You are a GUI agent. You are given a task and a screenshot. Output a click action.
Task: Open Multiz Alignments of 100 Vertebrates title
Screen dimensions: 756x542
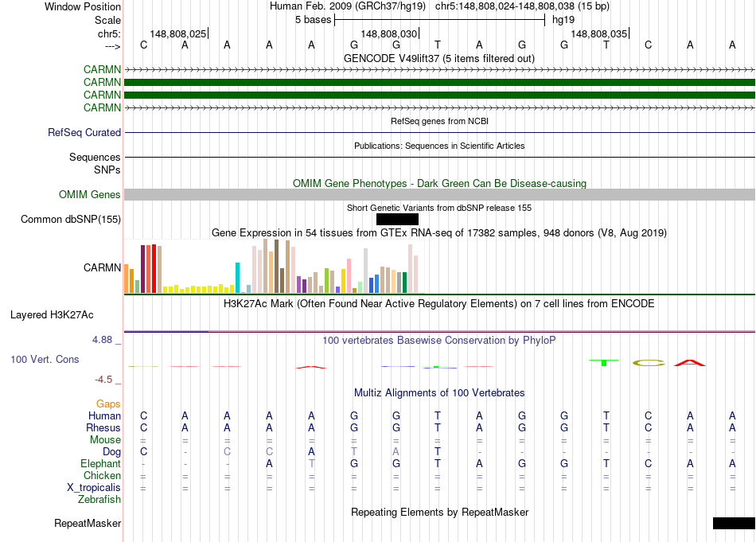[438, 393]
